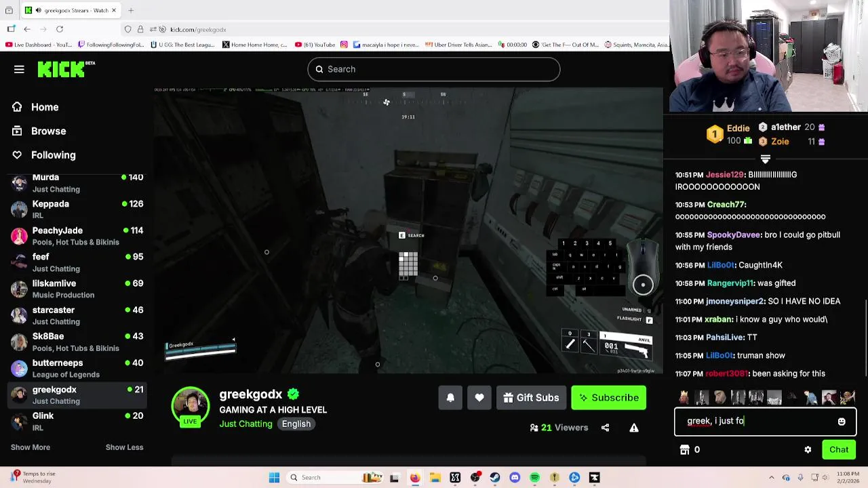Focus the Kick search field

point(434,69)
